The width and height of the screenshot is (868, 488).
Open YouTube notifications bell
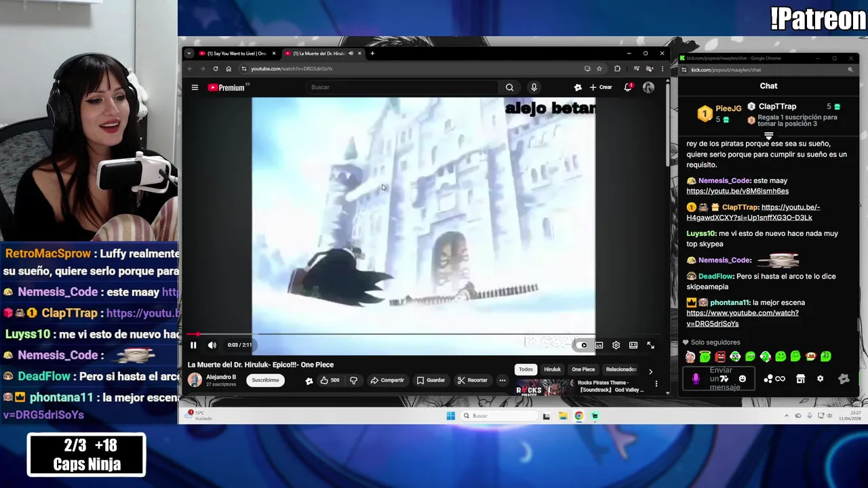628,87
